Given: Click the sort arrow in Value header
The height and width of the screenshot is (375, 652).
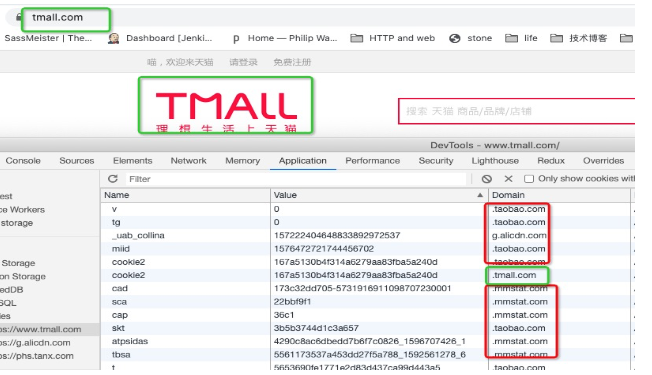Looking at the screenshot, I should (480, 195).
